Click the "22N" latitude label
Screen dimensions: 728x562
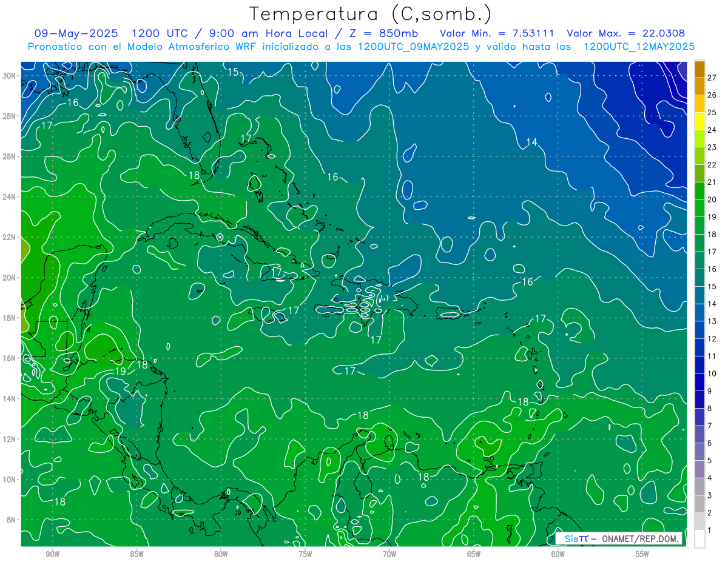[10, 237]
